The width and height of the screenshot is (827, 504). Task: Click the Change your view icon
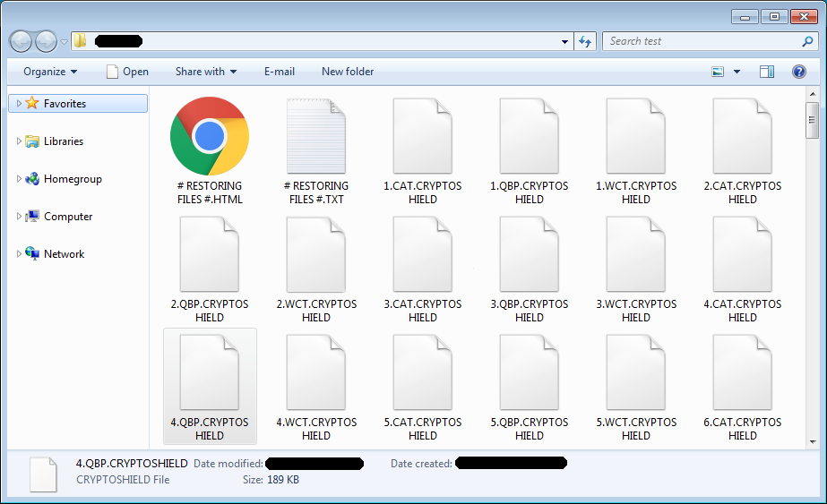(718, 72)
